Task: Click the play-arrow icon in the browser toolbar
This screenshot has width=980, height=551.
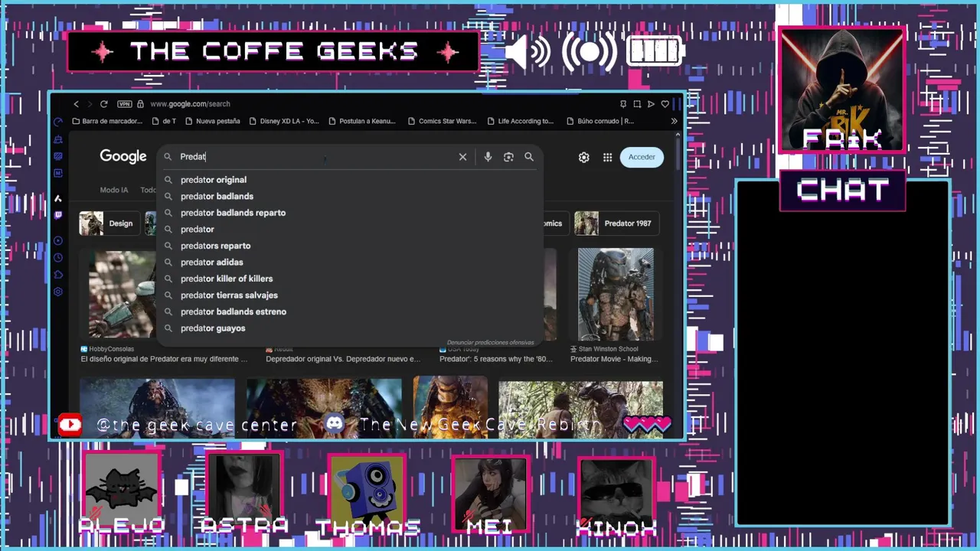Action: [651, 104]
